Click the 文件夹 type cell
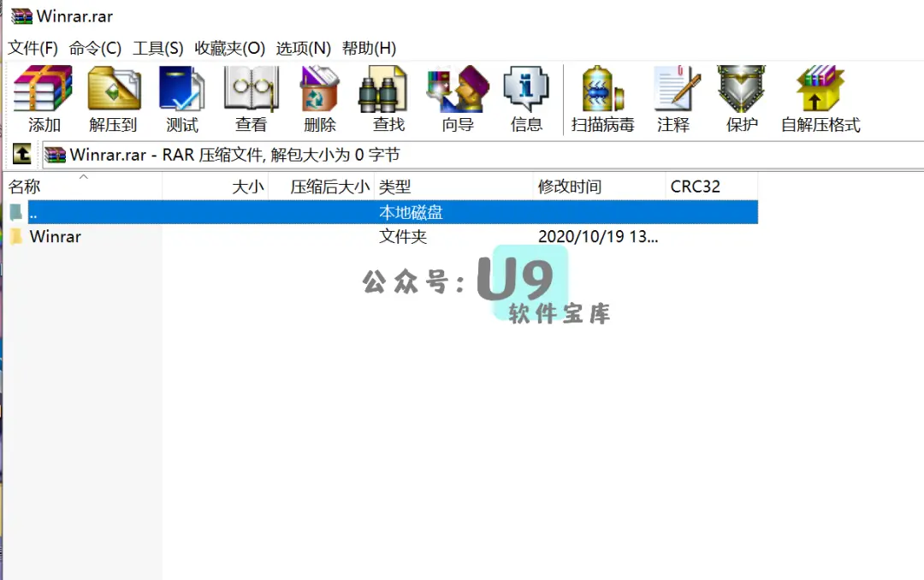The height and width of the screenshot is (580, 924). [402, 236]
